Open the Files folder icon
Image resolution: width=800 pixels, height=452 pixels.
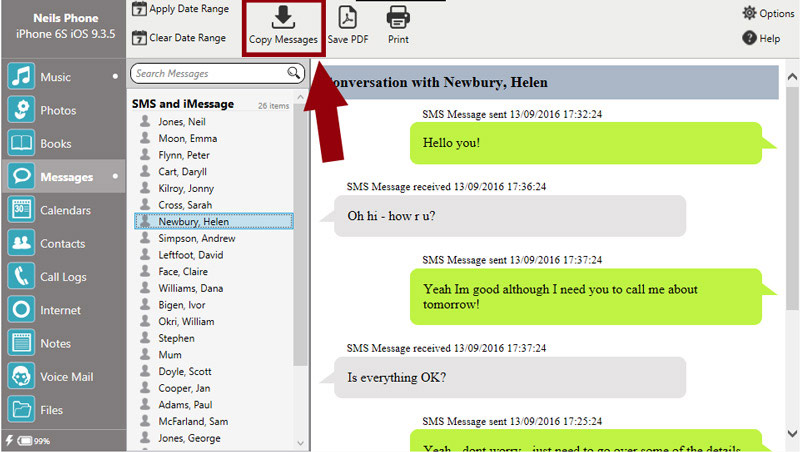coord(21,410)
